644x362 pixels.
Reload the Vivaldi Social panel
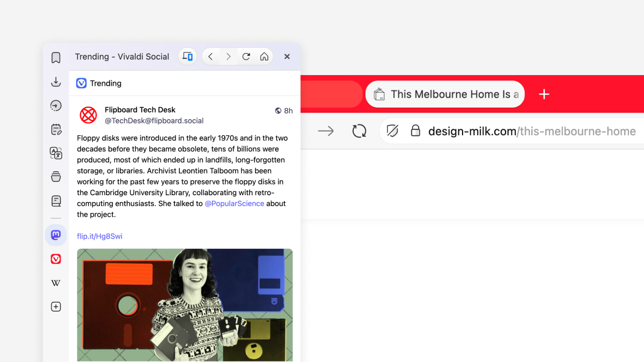coord(246,56)
